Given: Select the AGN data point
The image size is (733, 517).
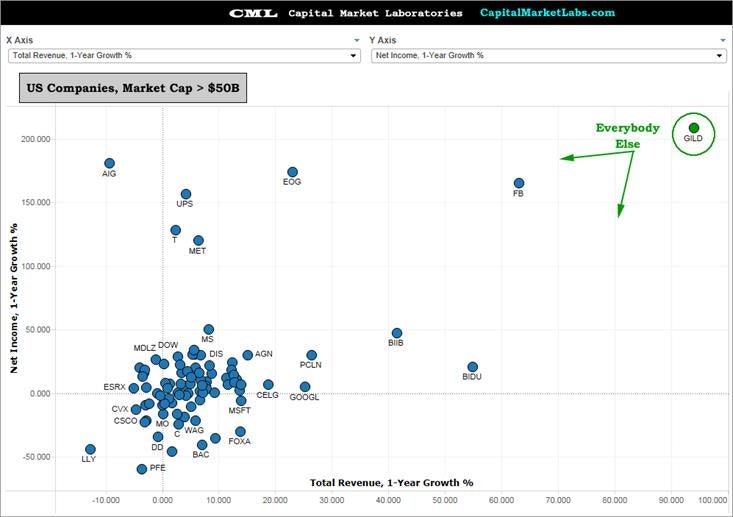Looking at the screenshot, I should (248, 355).
